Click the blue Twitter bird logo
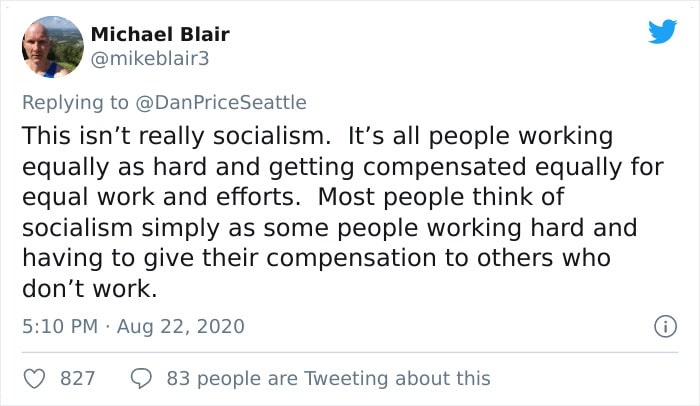 tap(662, 31)
